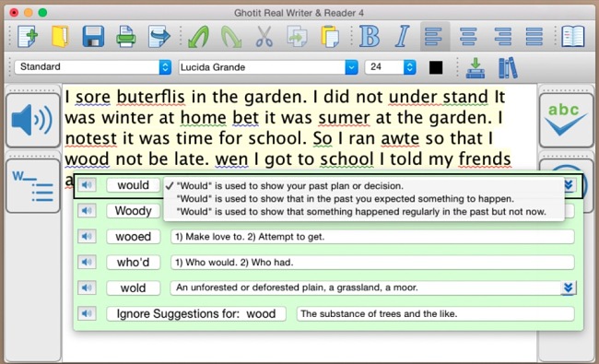Center align the text
The width and height of the screenshot is (599, 364).
click(x=468, y=37)
